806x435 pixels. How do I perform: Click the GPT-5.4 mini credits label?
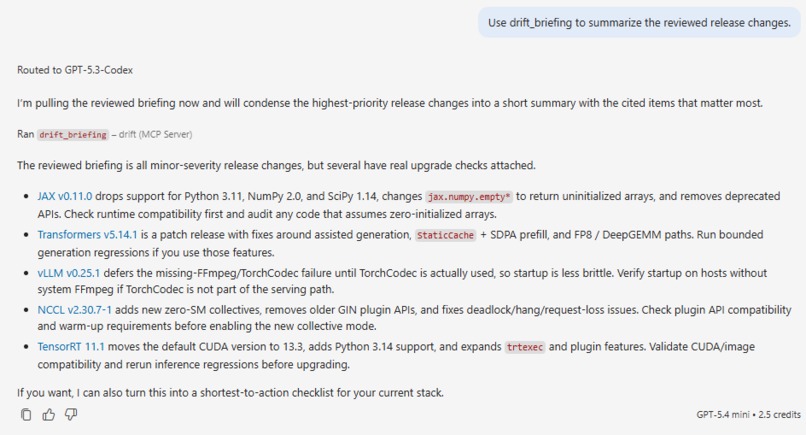(x=748, y=414)
